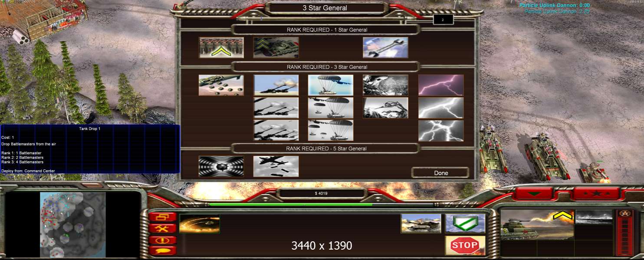Image resolution: width=644 pixels, height=260 pixels.
Task: Click on the radar minimap
Action: [73, 224]
